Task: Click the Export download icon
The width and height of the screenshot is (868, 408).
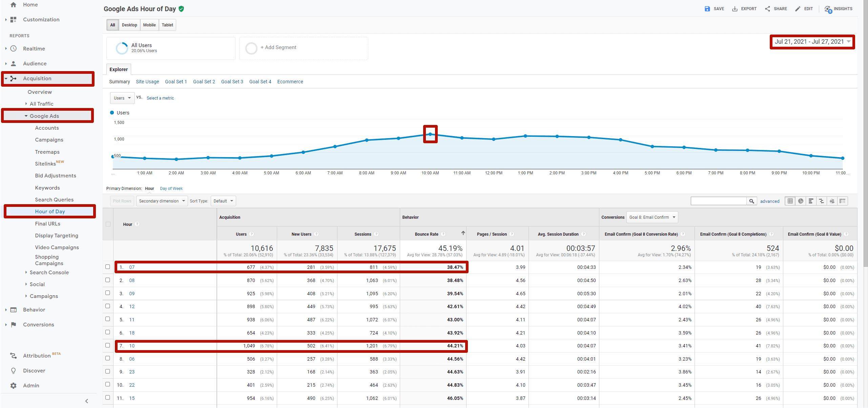Action: (x=735, y=9)
